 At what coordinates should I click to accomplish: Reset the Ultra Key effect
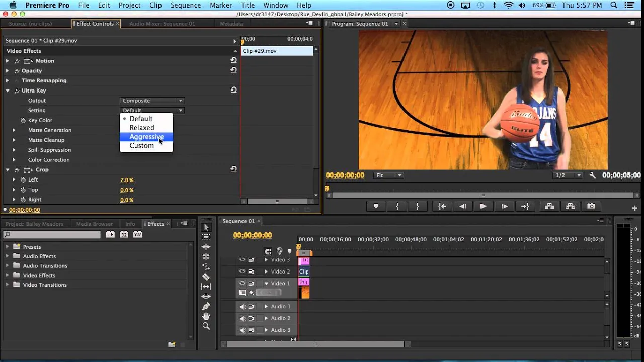(x=233, y=90)
